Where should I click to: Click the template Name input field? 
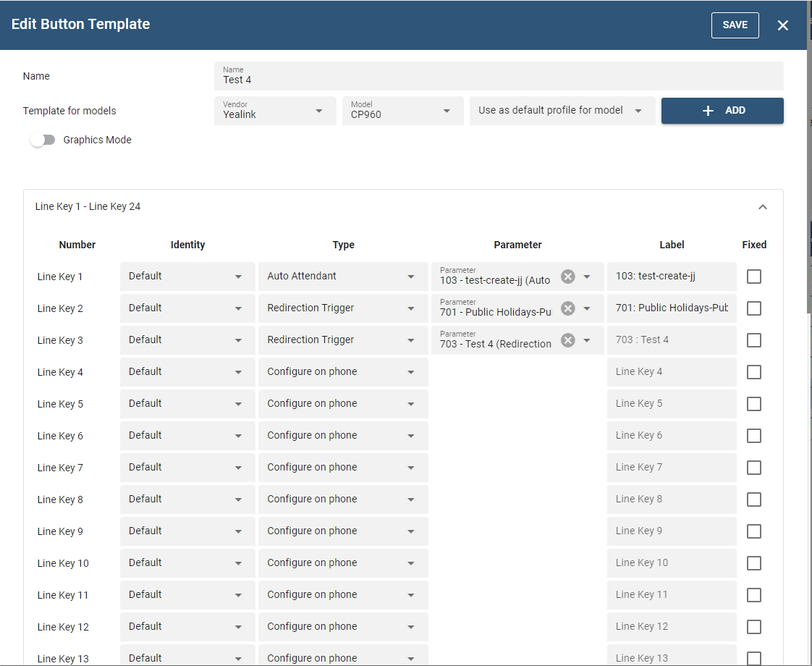(498, 76)
